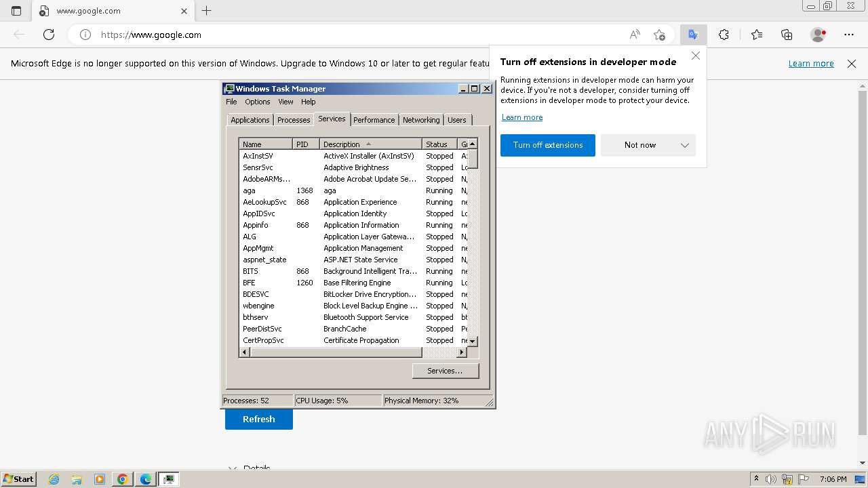This screenshot has height=488, width=868.
Task: Launch Internet Explorer from taskbar
Action: (x=54, y=479)
